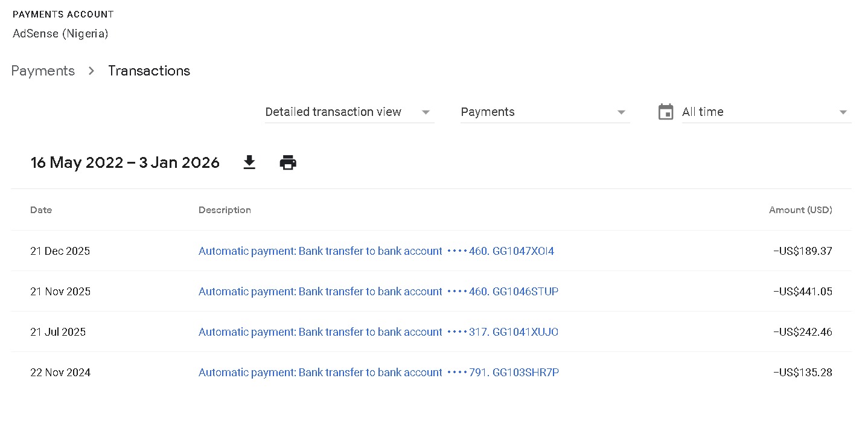Image resolution: width=868 pixels, height=442 pixels.
Task: Open the Detailed transaction view dropdown
Action: pyautogui.click(x=349, y=112)
